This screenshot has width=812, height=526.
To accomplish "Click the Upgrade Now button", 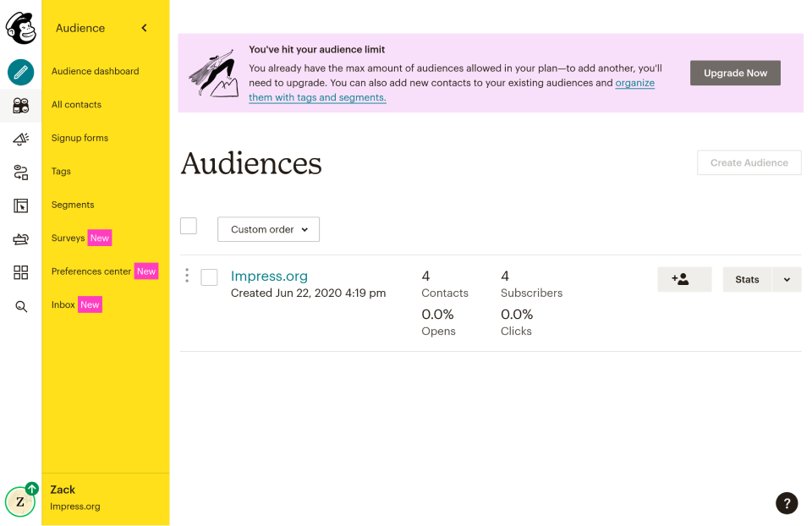I will point(735,73).
